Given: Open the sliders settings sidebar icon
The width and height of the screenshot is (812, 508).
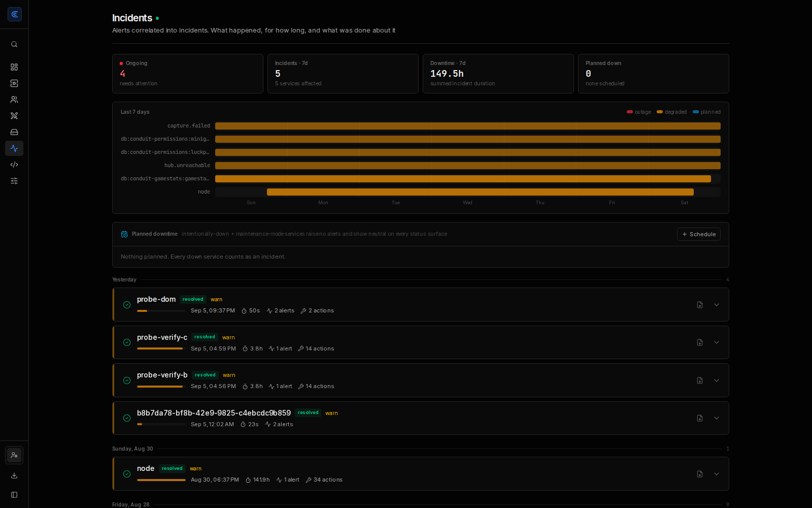Looking at the screenshot, I should pyautogui.click(x=14, y=181).
